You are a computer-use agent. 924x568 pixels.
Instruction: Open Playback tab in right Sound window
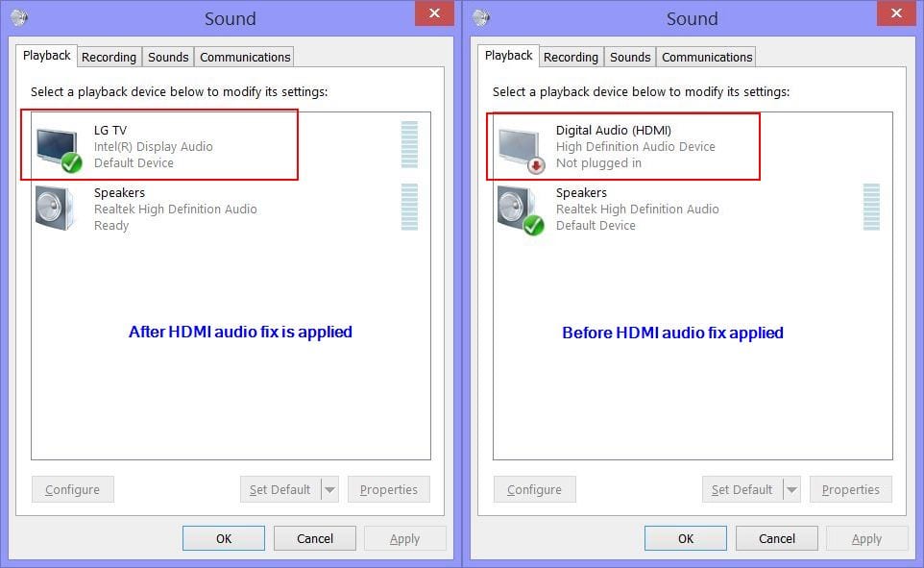(x=508, y=56)
